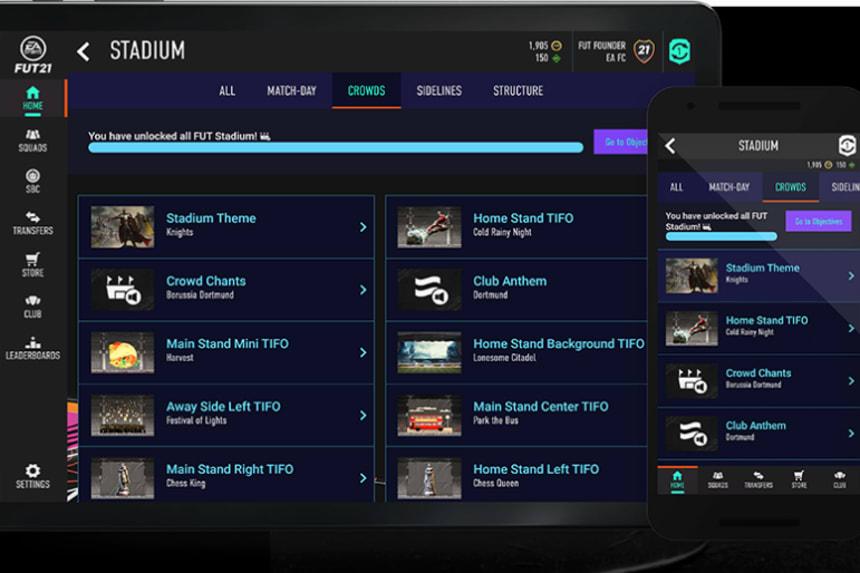The height and width of the screenshot is (573, 860).
Task: Click the tablet coins icon beside 1,905
Action: click(556, 46)
